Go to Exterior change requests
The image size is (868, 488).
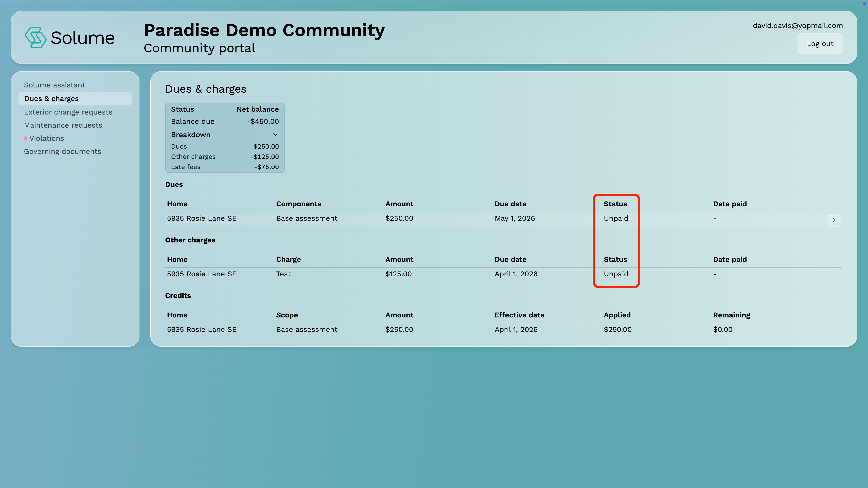coord(68,112)
